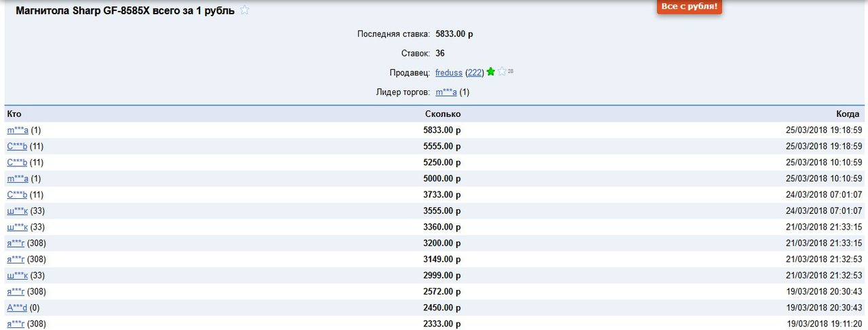The height and width of the screenshot is (330, 868).
Task: Click the amount 2333.00 р
Action: 442,325
